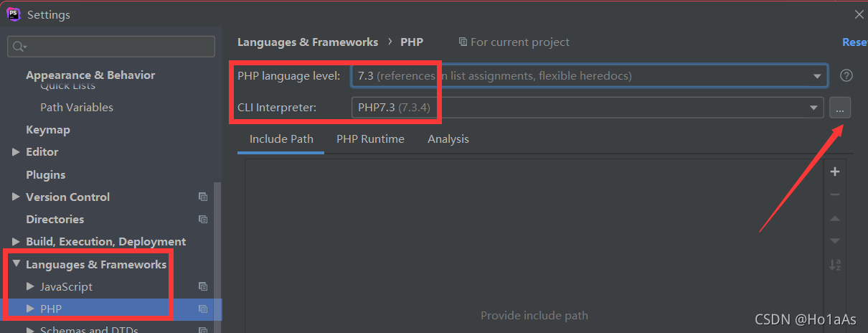Click 'CLI Interpreter:' label
868x333 pixels.
(277, 108)
